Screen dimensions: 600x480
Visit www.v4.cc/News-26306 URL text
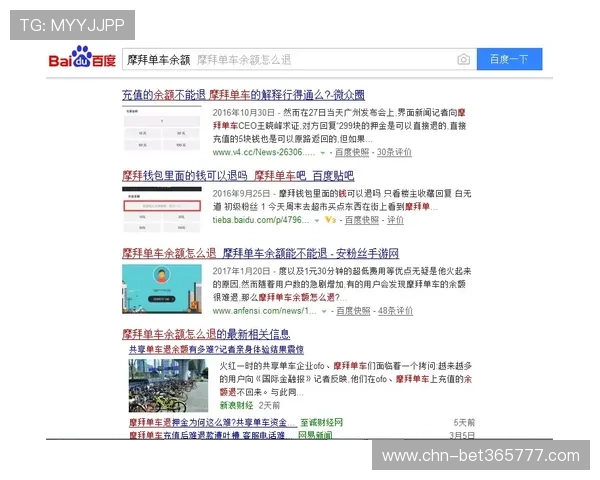tap(264, 152)
